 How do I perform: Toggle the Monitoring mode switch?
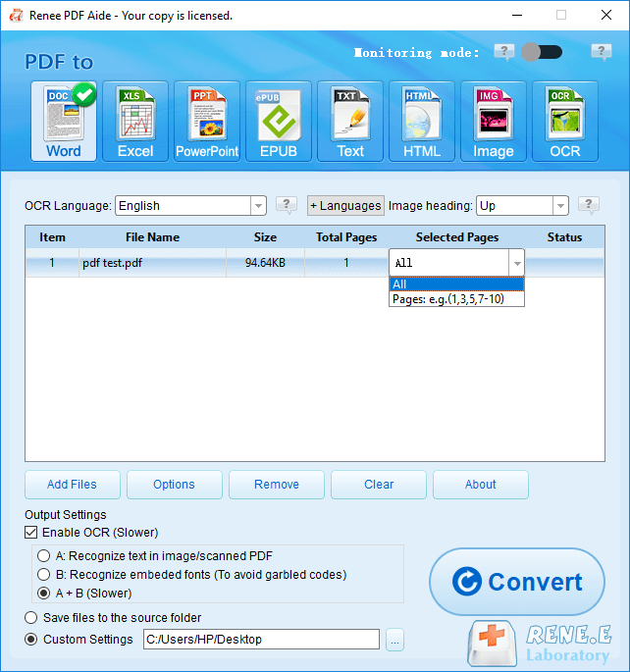(x=542, y=52)
